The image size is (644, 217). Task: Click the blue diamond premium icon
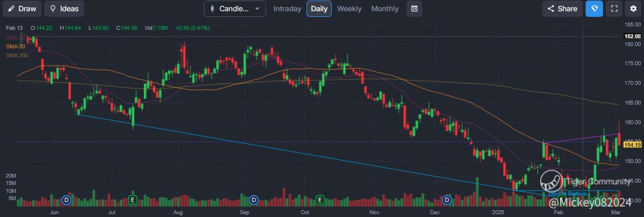(594, 8)
